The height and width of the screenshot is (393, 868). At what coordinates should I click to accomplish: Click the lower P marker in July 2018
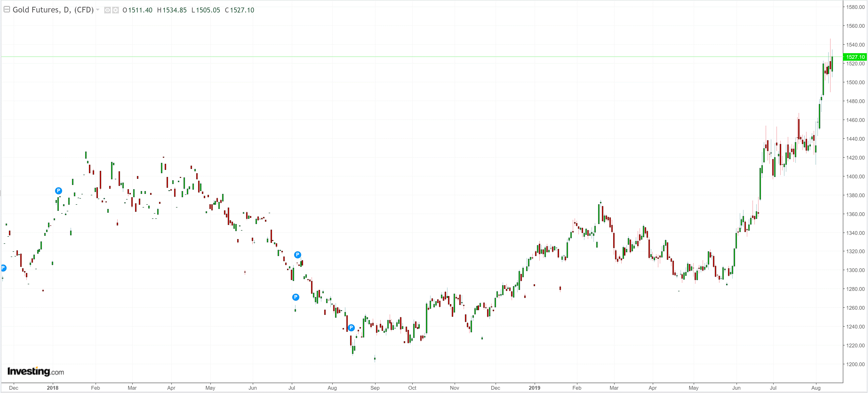coord(296,297)
